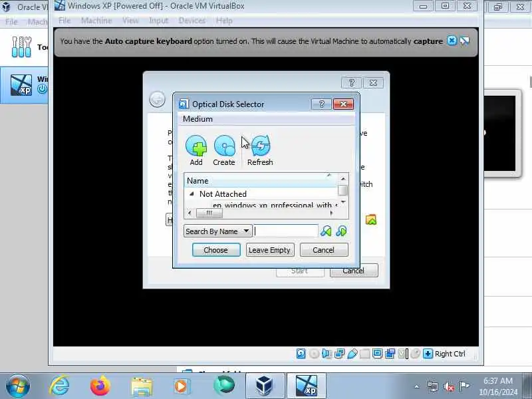The height and width of the screenshot is (399, 532).
Task: Click the vertical scrollbar thumb in media list
Action: (342, 190)
